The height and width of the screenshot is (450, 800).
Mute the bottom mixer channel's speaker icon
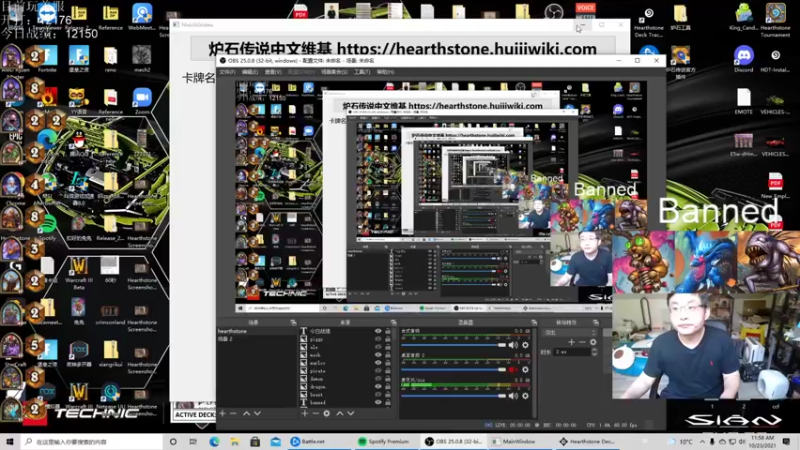coord(513,395)
